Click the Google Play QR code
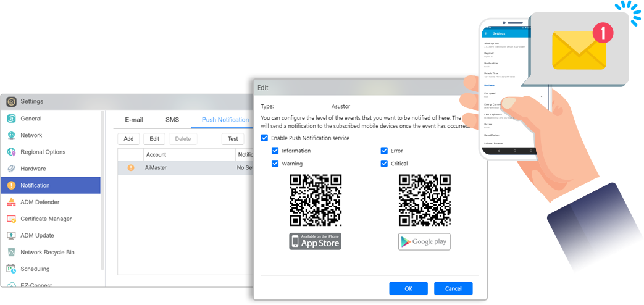The image size is (644, 305). point(425,200)
